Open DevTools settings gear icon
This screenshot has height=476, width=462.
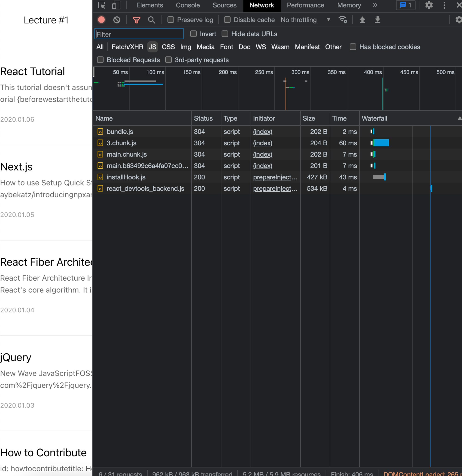429,5
